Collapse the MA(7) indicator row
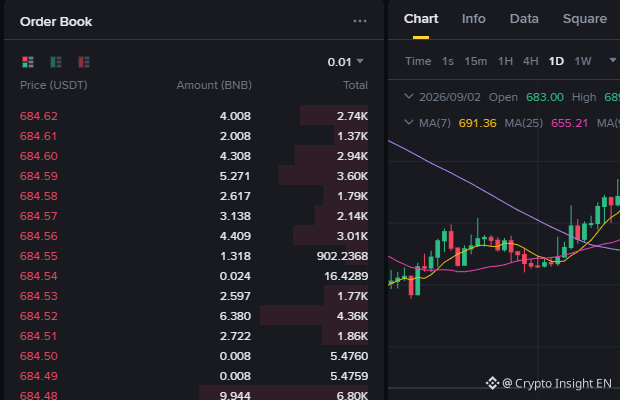The image size is (620, 400). point(409,123)
